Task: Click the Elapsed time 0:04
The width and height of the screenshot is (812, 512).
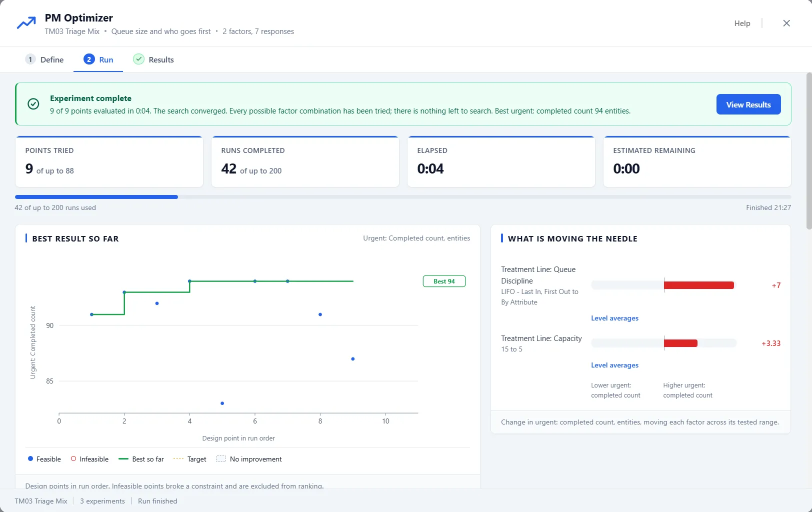Action: (x=430, y=169)
